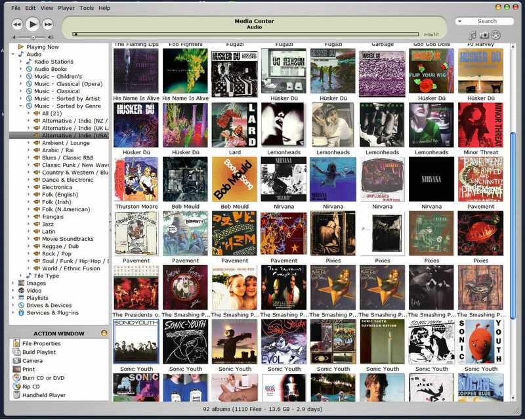Adjust the volume slider knob
This screenshot has width=525, height=420.
pos(33,37)
